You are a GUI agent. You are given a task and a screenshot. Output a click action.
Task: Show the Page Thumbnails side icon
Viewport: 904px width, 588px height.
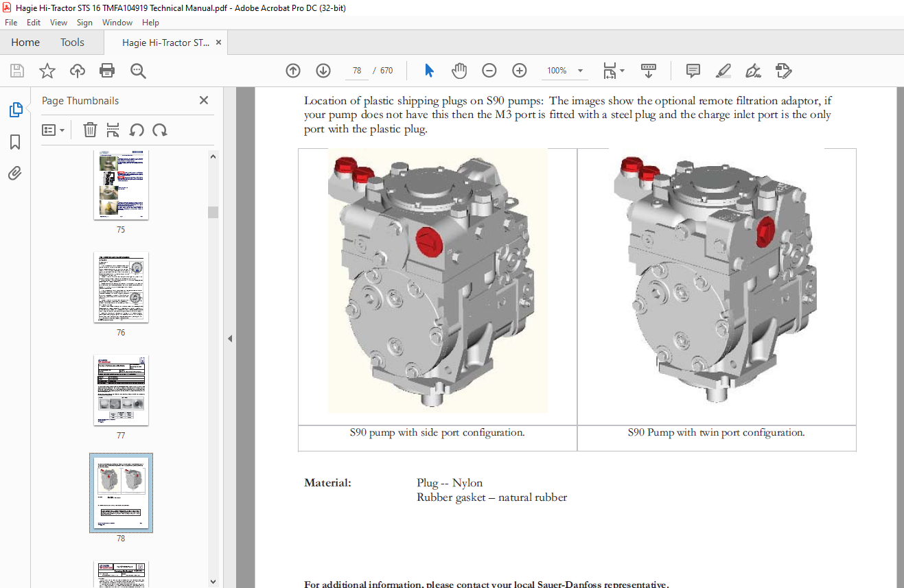[15, 110]
